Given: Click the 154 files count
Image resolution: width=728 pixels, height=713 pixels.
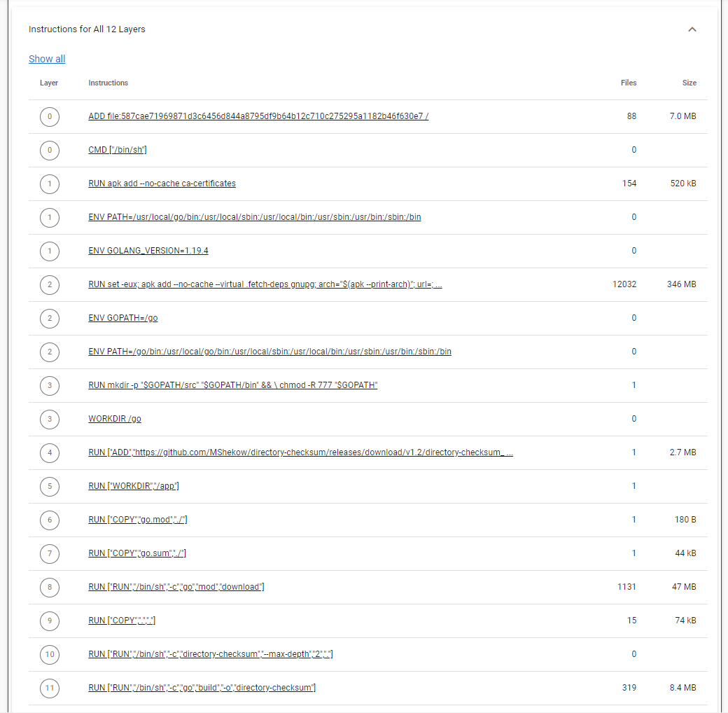Looking at the screenshot, I should coord(629,184).
